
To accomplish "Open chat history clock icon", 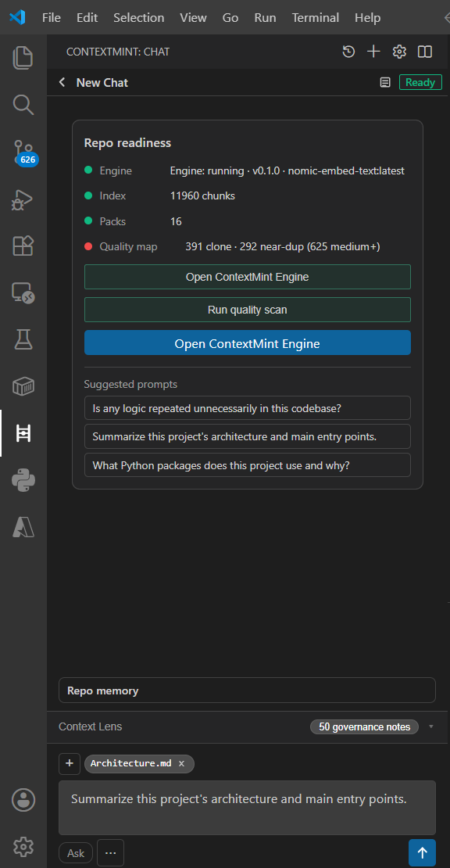I will point(348,52).
